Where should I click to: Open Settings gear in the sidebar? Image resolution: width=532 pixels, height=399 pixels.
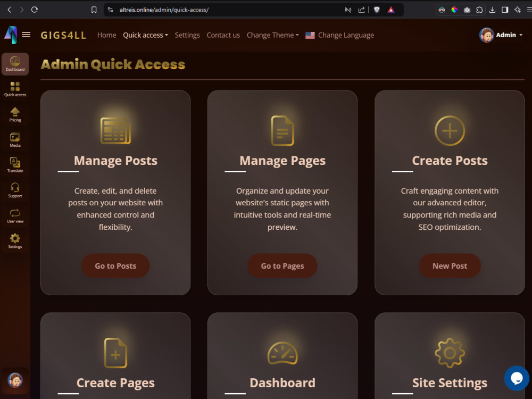[15, 241]
